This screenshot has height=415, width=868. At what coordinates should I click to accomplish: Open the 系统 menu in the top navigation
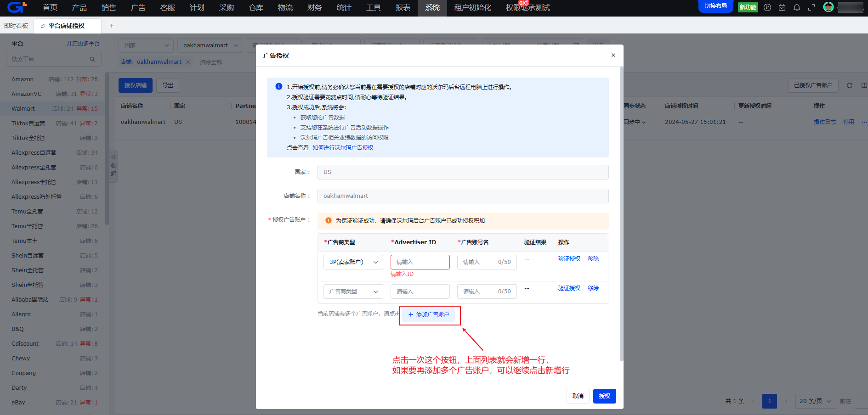pyautogui.click(x=432, y=8)
